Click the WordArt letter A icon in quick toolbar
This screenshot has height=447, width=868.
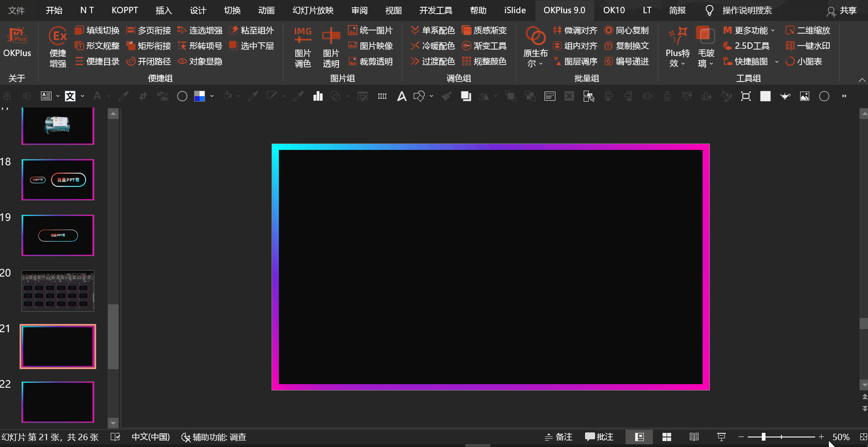point(401,96)
